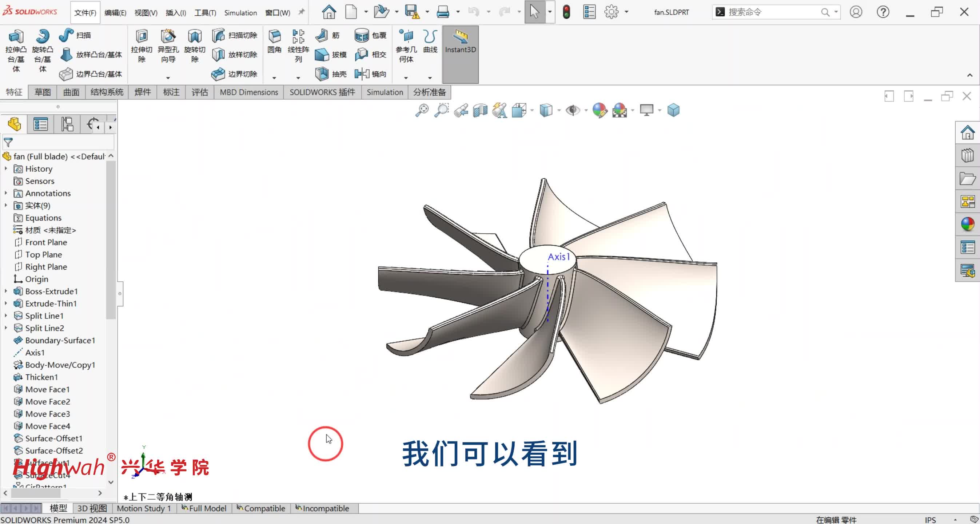Click the 搜索命令 search input field

(x=772, y=12)
